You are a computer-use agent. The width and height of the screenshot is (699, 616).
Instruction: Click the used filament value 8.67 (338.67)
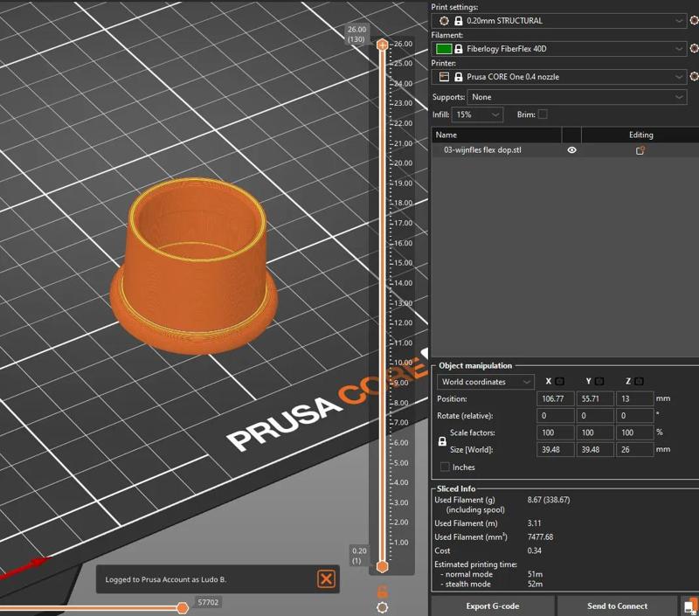click(549, 500)
